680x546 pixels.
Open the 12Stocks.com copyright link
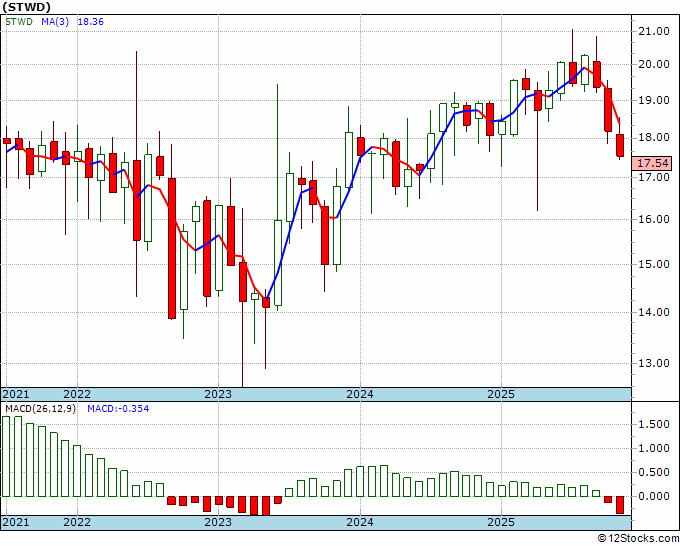(638, 539)
